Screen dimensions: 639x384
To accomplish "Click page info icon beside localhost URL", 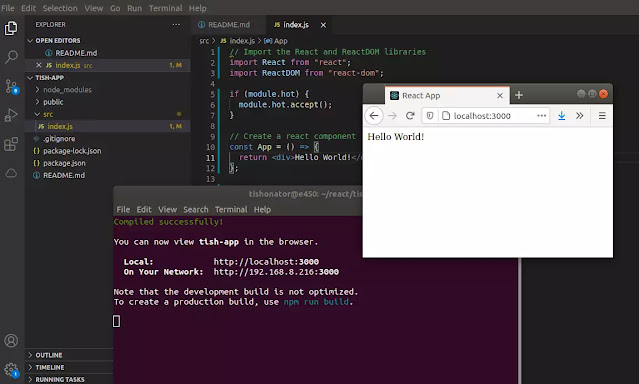I will (x=446, y=116).
